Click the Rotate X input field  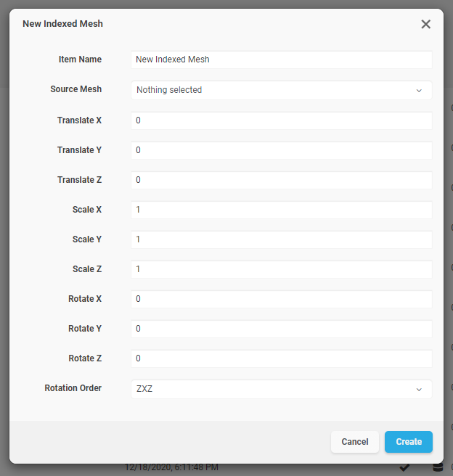[x=282, y=299]
